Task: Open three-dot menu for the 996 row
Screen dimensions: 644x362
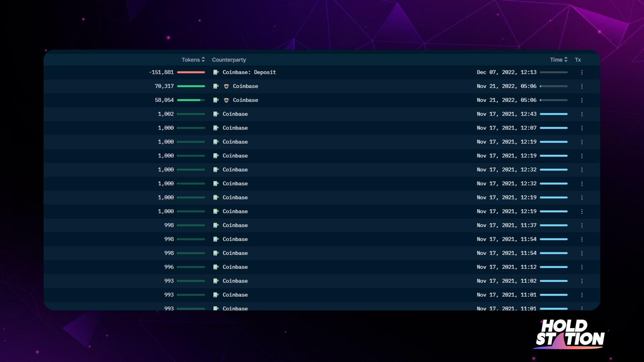Action: click(582, 267)
